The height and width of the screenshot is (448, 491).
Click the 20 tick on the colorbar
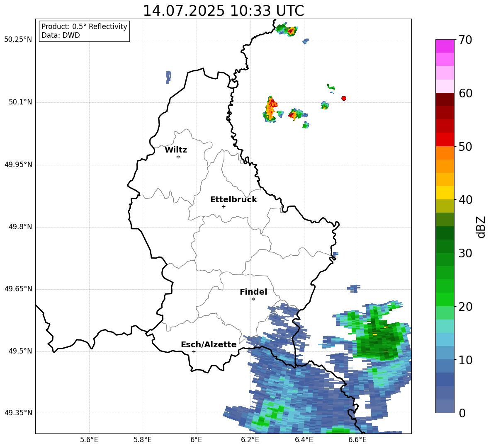pyautogui.click(x=465, y=307)
